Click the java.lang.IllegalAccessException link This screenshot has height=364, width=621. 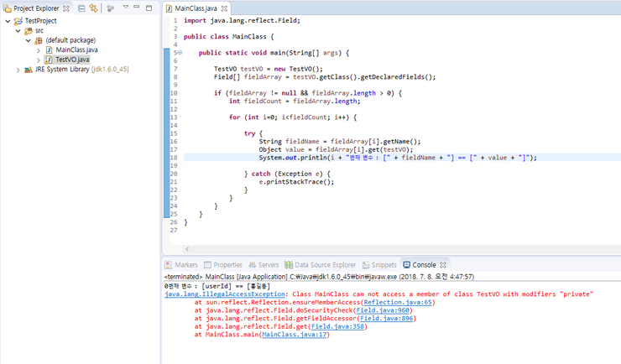[224, 294]
